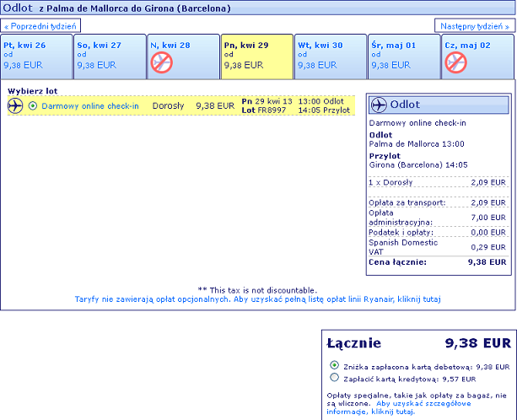Image resolution: width=517 pixels, height=420 pixels.
Task: Click the 13:00 Odlot departure time
Action: tap(321, 101)
